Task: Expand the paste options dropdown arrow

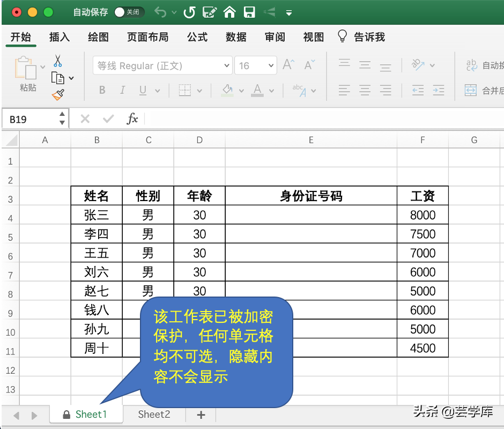Action: coord(43,67)
